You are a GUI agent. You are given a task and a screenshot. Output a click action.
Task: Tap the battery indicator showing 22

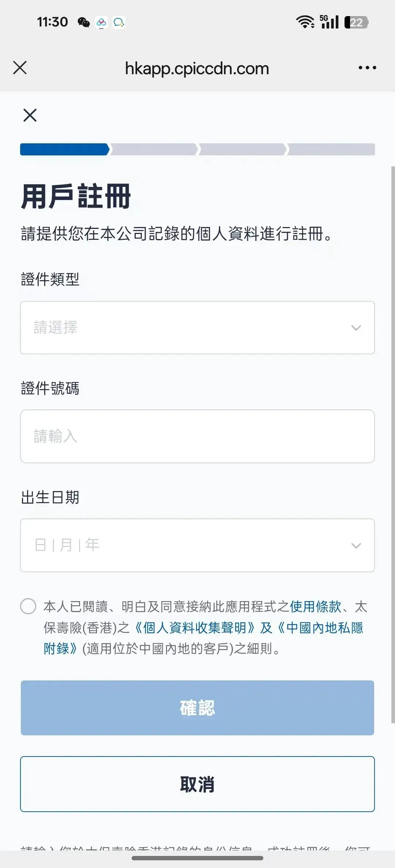click(x=356, y=22)
